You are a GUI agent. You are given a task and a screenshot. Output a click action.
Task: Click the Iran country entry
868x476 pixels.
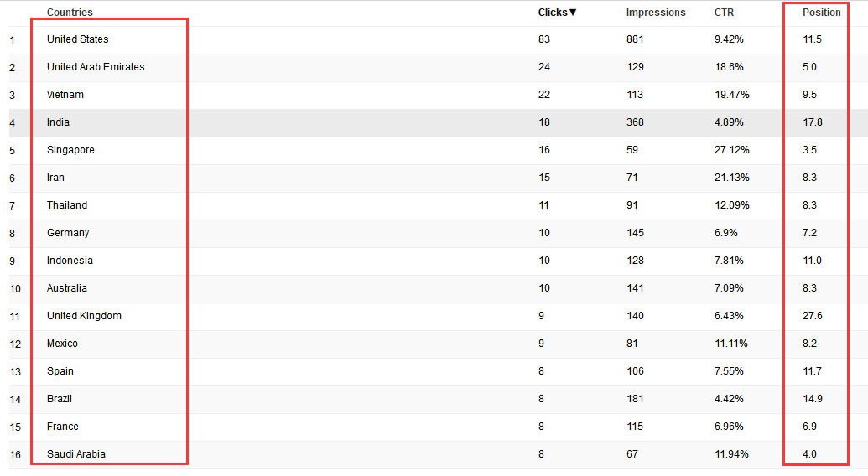click(x=55, y=178)
